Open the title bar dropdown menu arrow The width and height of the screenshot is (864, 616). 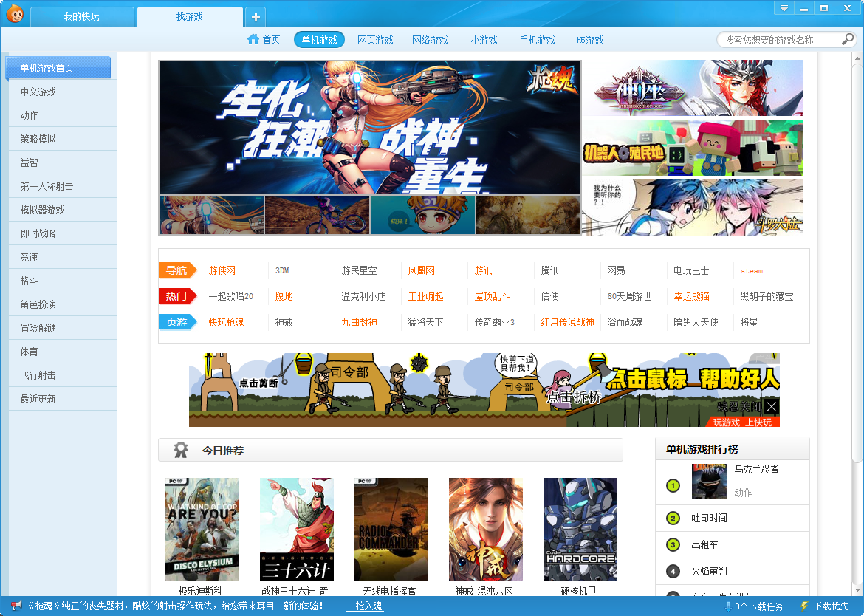784,7
